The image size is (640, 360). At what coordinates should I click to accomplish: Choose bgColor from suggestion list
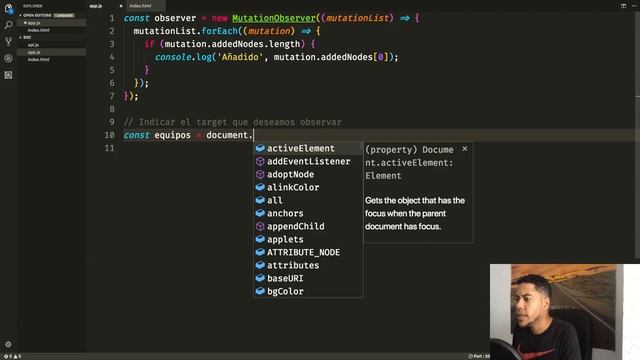(x=308, y=291)
